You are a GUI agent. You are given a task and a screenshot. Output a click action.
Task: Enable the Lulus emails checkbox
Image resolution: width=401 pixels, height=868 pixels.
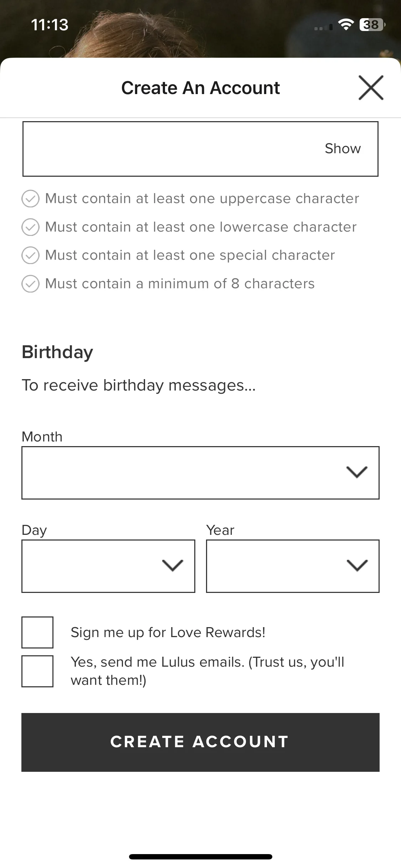coord(37,671)
